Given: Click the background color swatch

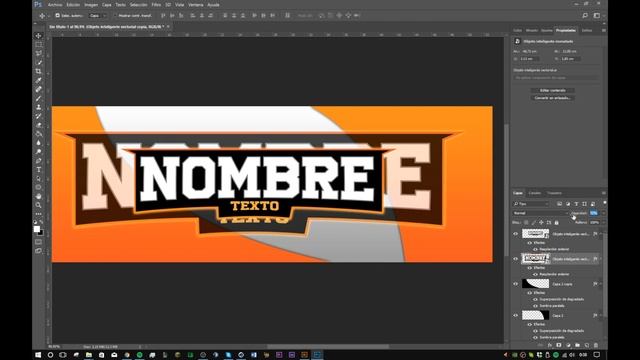Looking at the screenshot, I should coord(41,233).
